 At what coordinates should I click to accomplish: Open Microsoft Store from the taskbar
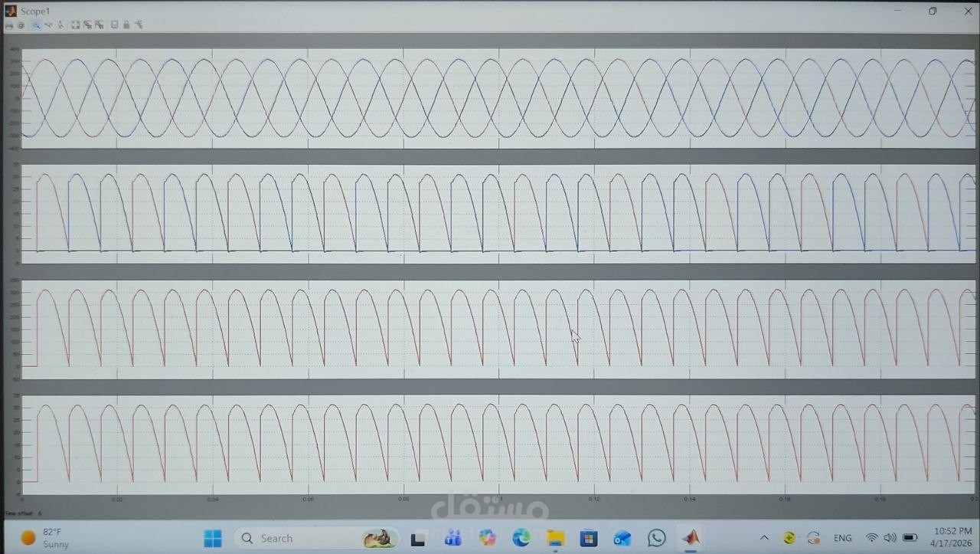[588, 538]
